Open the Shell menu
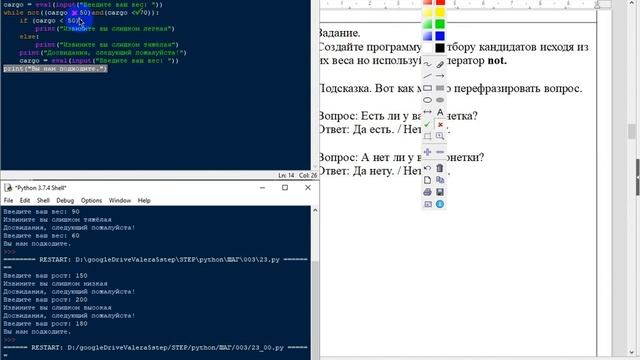 [x=43, y=200]
